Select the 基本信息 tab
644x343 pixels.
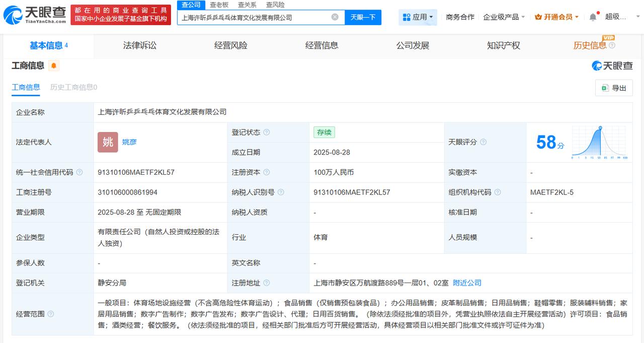[49, 46]
